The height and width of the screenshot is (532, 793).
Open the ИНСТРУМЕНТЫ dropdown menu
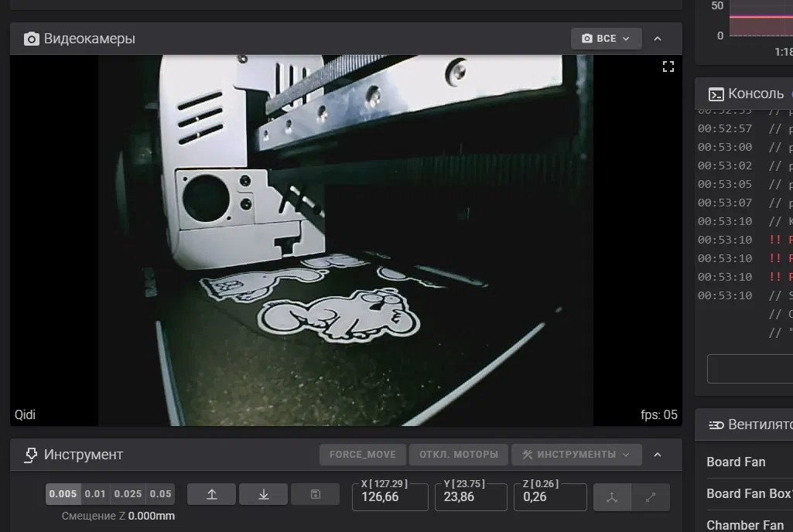click(x=576, y=454)
